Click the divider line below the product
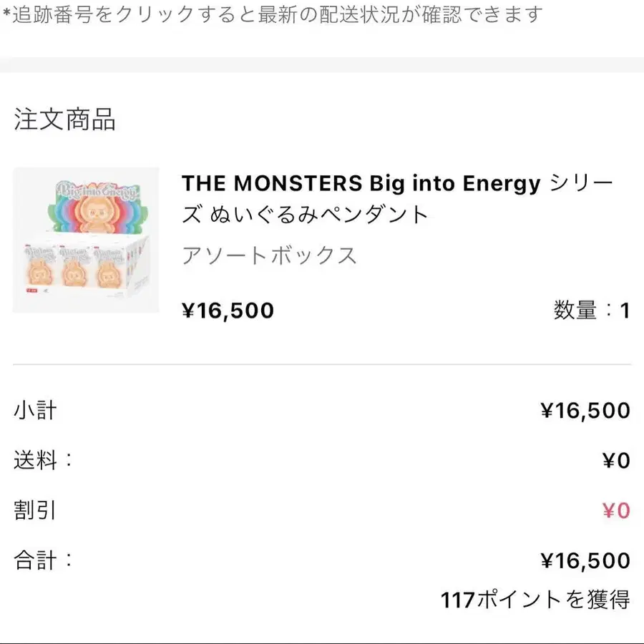Screen dimensions: 644x644 pyautogui.click(x=322, y=364)
